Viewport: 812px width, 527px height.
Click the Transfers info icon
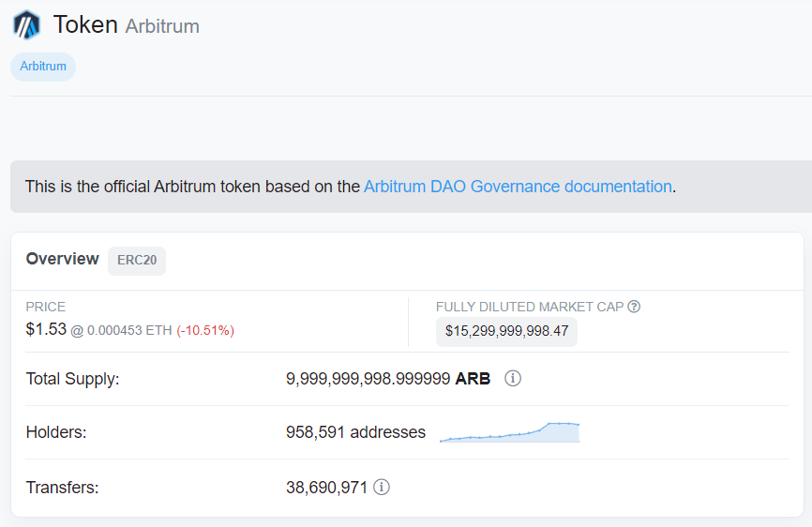382,487
